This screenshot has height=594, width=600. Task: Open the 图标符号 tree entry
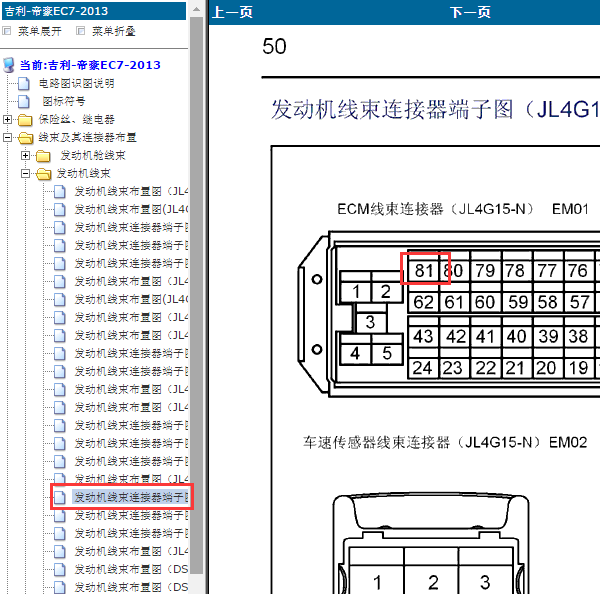click(64, 101)
